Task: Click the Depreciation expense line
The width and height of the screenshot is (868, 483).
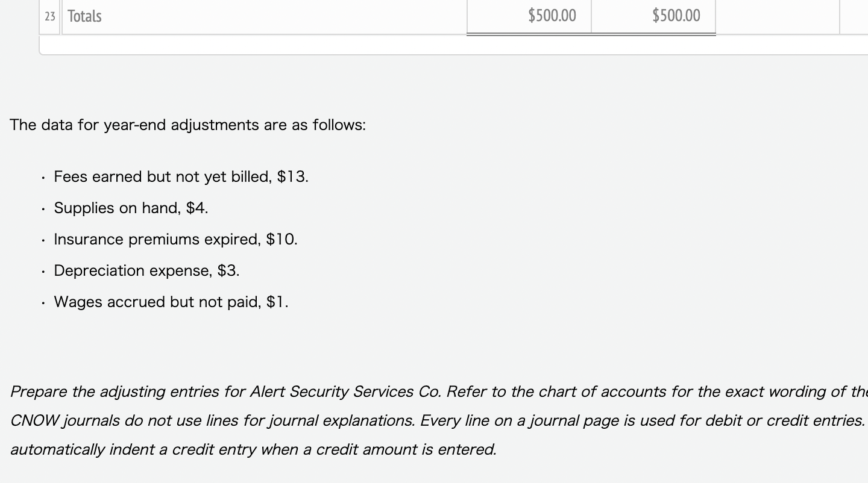Action: 146,270
